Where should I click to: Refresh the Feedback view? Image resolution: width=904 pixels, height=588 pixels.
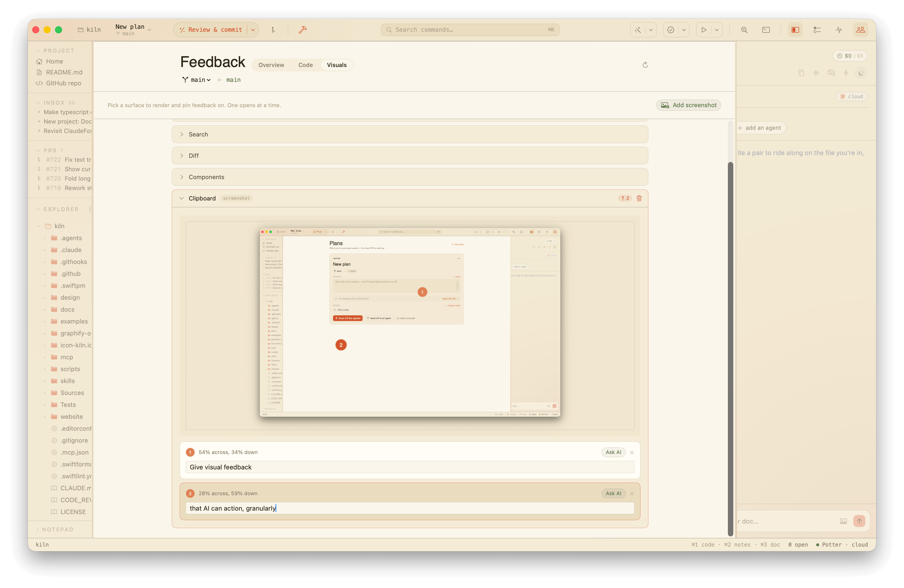pos(645,65)
